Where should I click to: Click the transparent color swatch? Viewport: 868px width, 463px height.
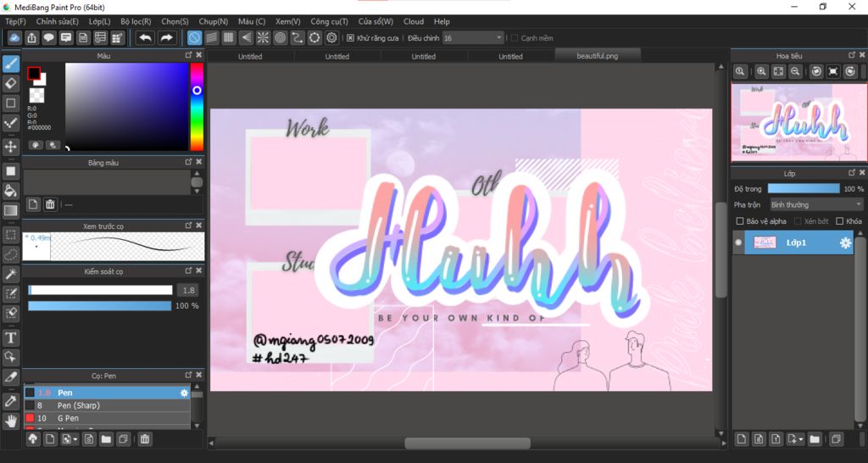point(37,95)
